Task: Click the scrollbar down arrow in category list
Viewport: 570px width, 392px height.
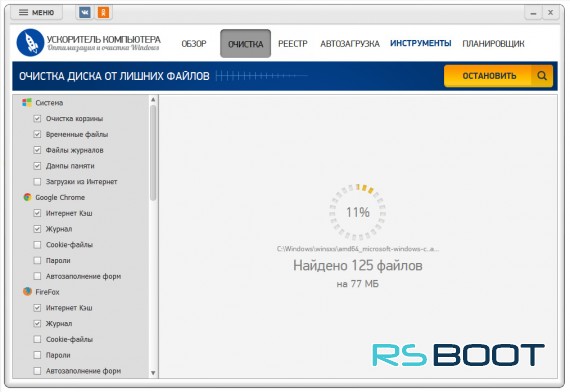Action: 153,373
